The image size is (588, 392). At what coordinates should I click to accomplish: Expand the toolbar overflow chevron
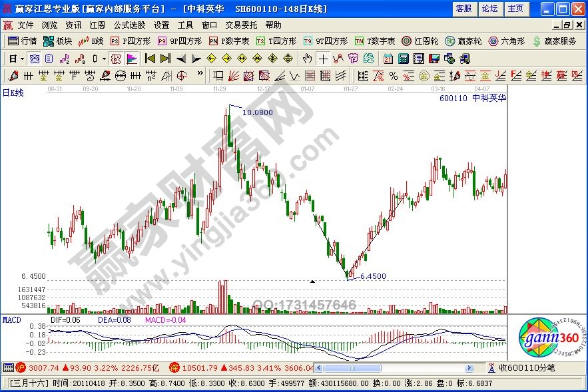200,73
